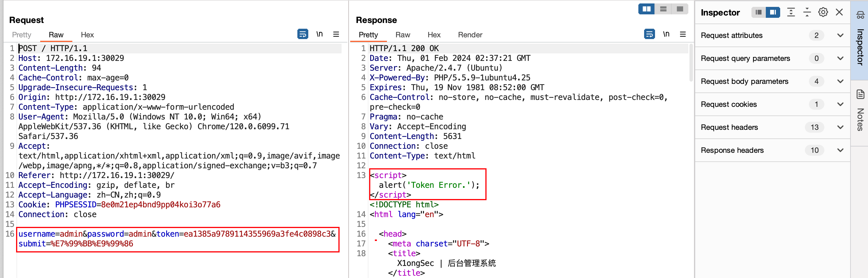The height and width of the screenshot is (278, 868).
Task: Select Response Pretty tab
Action: 368,35
